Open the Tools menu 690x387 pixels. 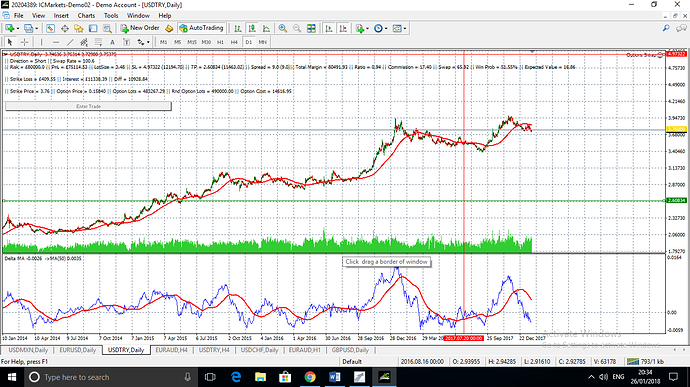(111, 15)
